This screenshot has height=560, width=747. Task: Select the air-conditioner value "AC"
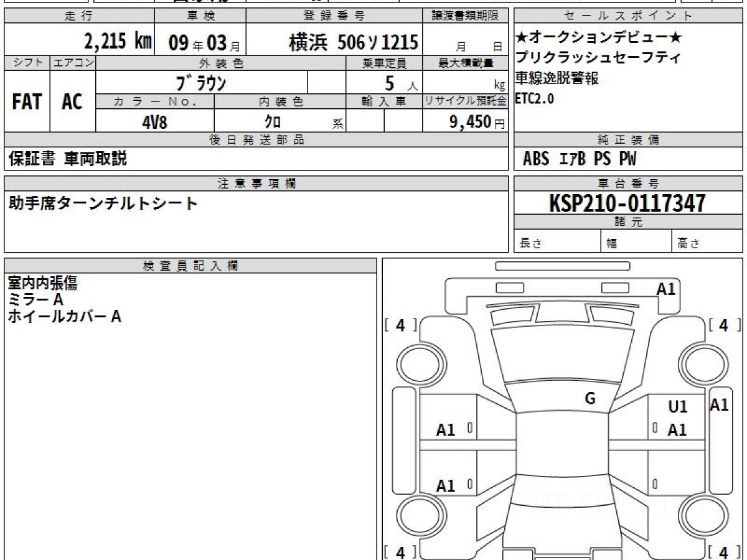point(72,102)
